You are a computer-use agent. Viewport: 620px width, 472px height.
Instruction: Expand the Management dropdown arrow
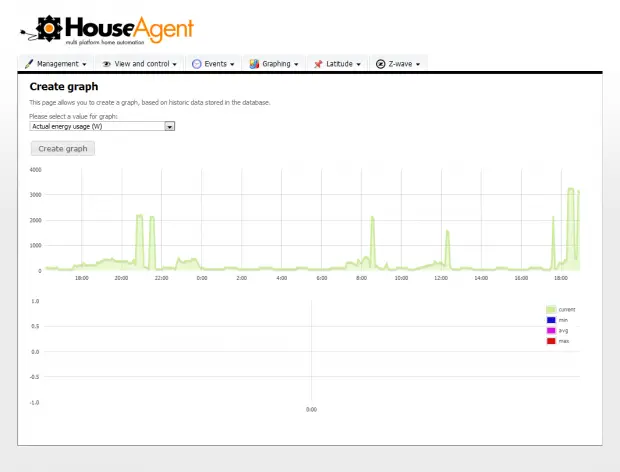(x=84, y=64)
